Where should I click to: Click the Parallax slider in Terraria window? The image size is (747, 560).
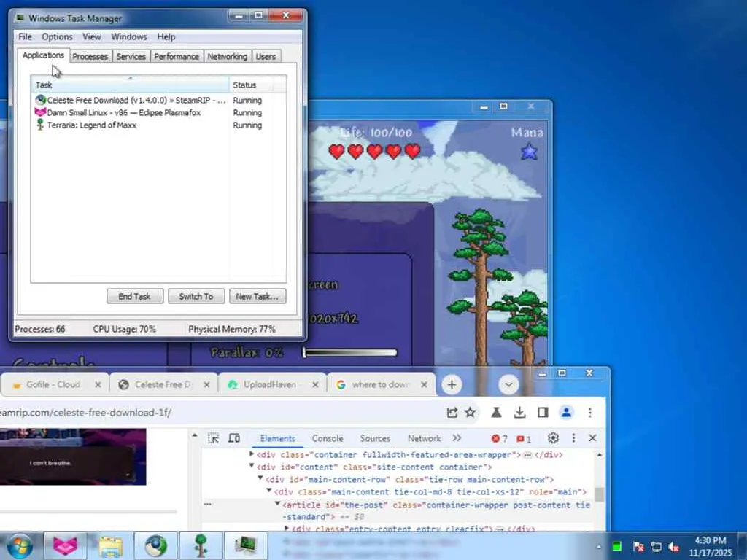click(x=350, y=352)
